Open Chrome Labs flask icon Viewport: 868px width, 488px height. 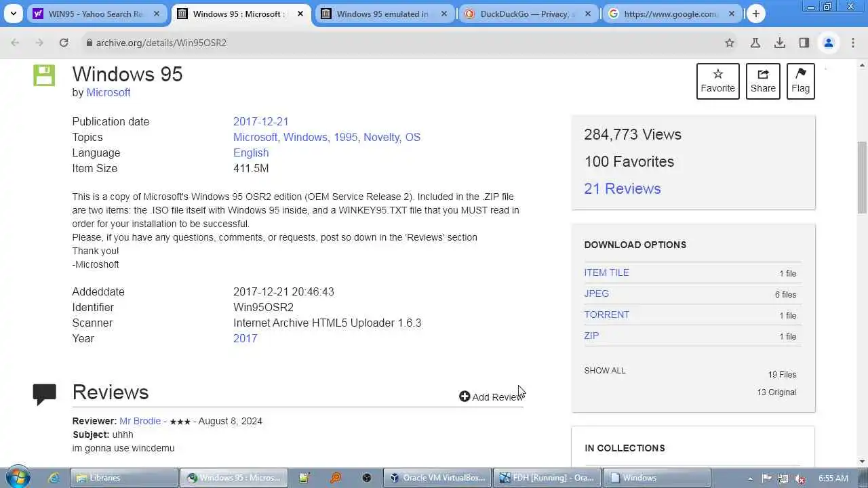point(755,43)
